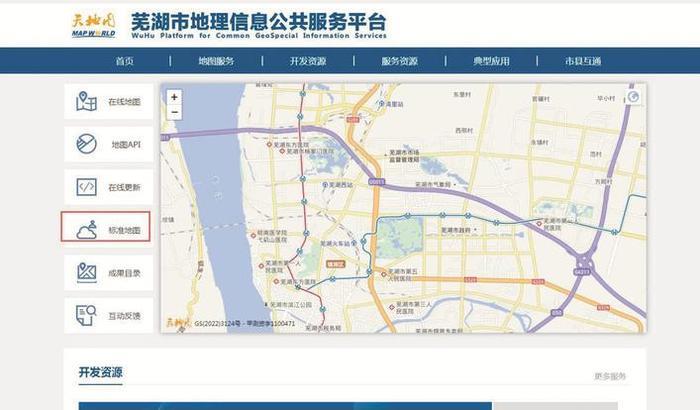
Task: Open the 地图服务 menu item
Action: coord(216,61)
